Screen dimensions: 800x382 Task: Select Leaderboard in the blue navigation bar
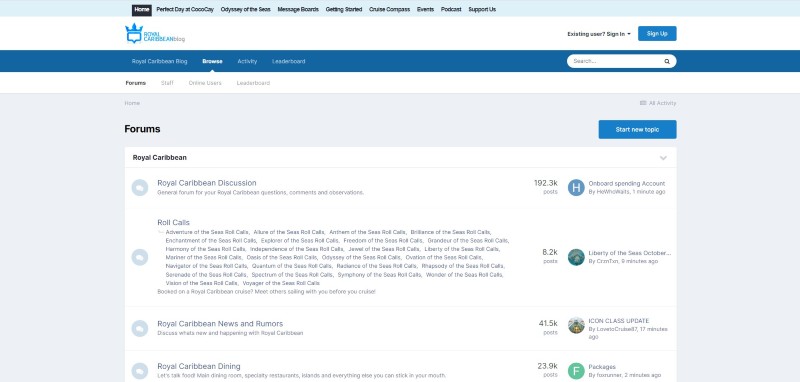pyautogui.click(x=288, y=61)
